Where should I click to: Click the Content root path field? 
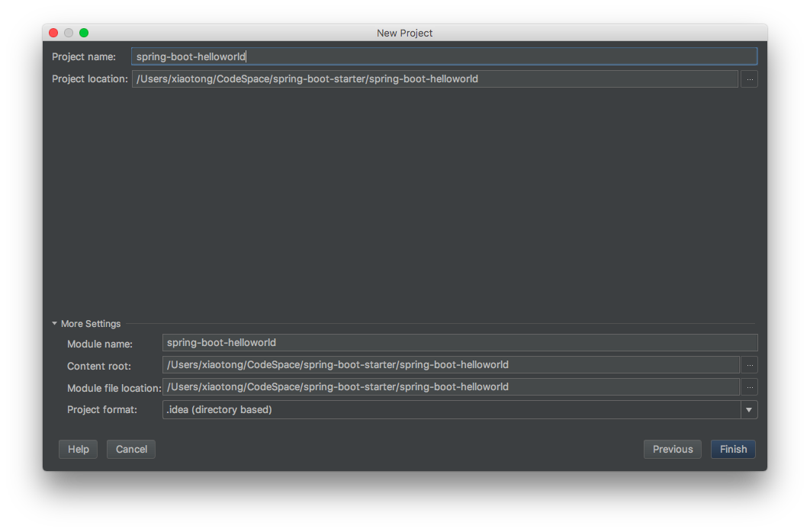(x=451, y=365)
